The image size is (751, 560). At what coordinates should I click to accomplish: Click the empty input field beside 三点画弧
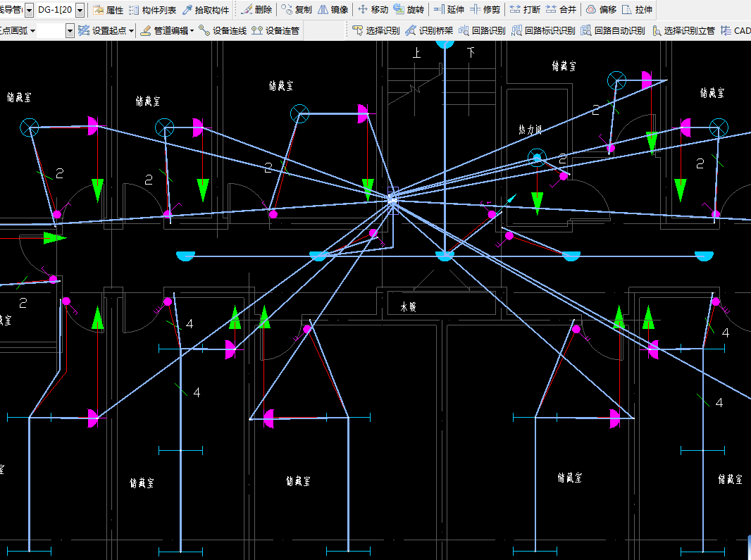tap(51, 31)
